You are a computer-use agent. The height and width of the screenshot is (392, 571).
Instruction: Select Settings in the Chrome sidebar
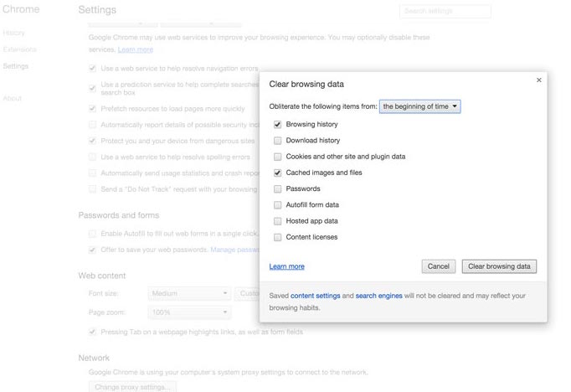pyautogui.click(x=16, y=66)
